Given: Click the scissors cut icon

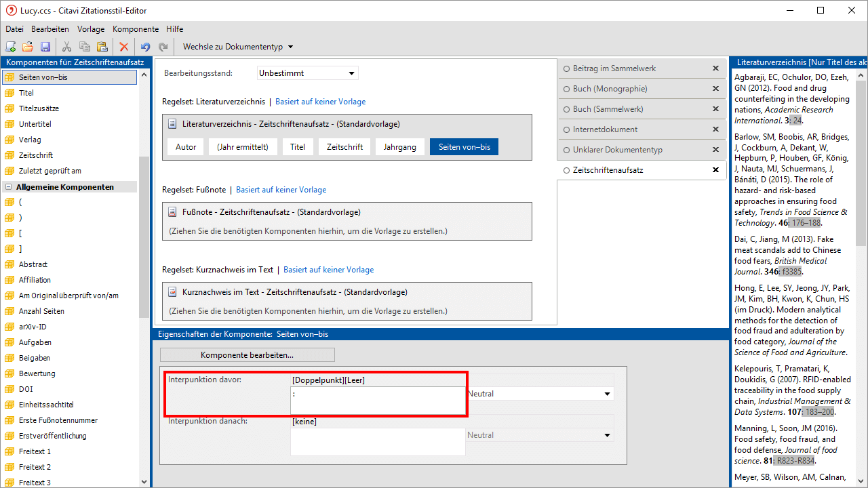Looking at the screenshot, I should (x=67, y=47).
